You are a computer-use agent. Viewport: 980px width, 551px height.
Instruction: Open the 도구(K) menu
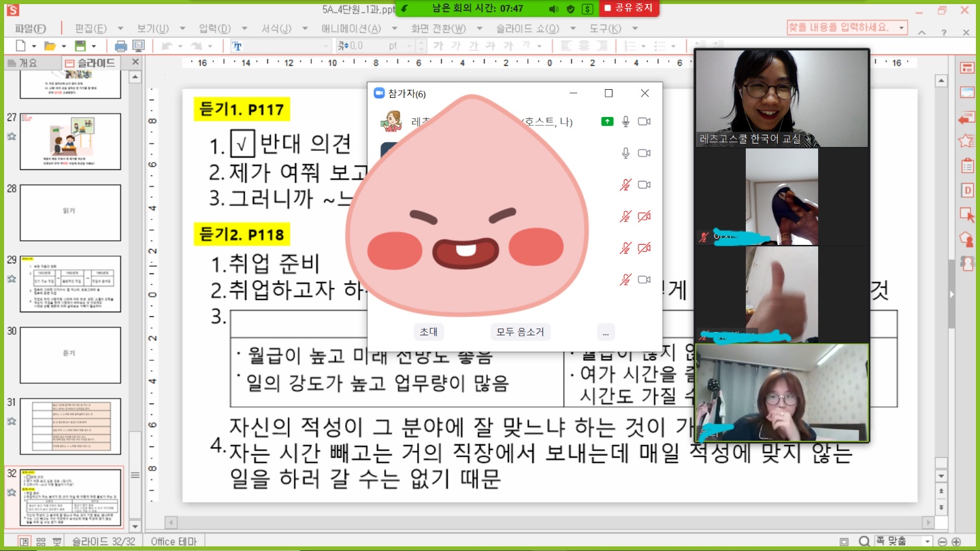tap(605, 29)
